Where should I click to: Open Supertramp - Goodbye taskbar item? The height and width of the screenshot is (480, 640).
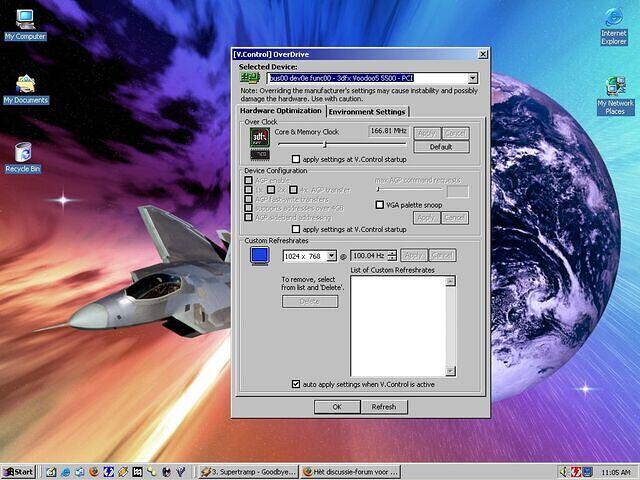(249, 472)
